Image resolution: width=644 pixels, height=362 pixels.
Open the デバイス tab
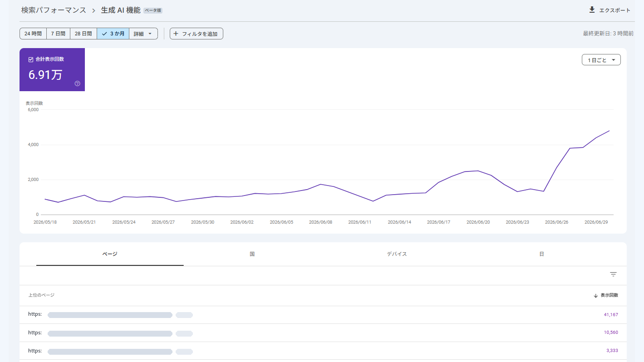[397, 254]
